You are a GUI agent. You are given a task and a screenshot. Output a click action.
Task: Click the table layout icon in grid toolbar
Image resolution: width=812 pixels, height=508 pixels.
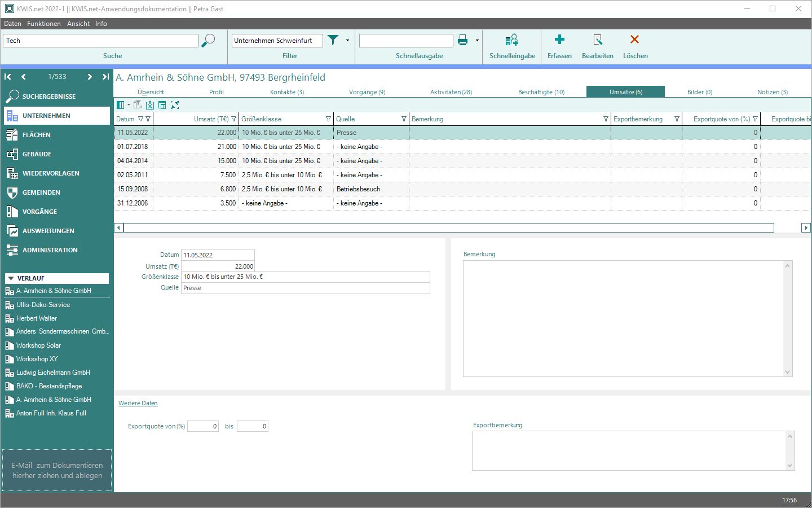tap(162, 105)
